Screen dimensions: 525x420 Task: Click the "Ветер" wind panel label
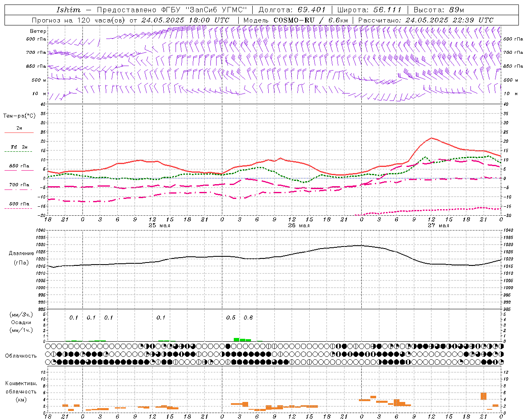[x=38, y=31]
